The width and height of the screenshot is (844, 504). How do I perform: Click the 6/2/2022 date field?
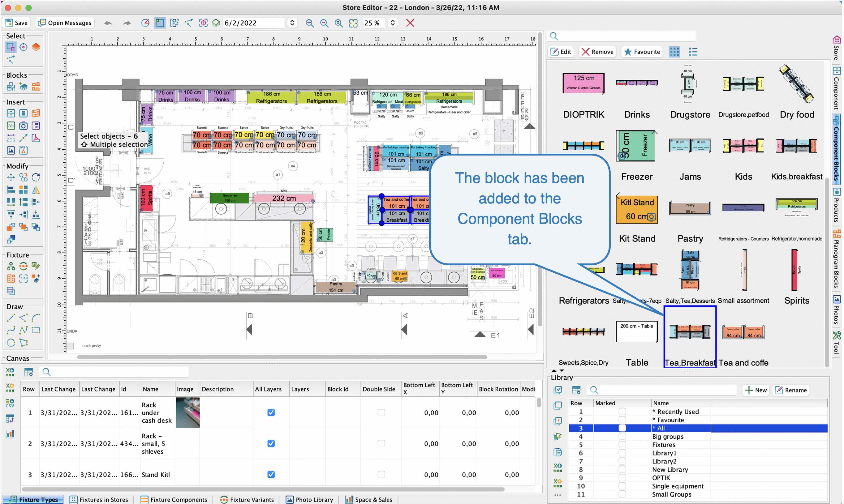coord(254,23)
